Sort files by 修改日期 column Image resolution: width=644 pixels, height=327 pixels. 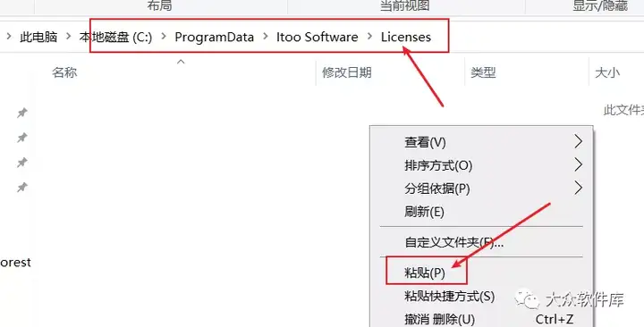click(347, 72)
